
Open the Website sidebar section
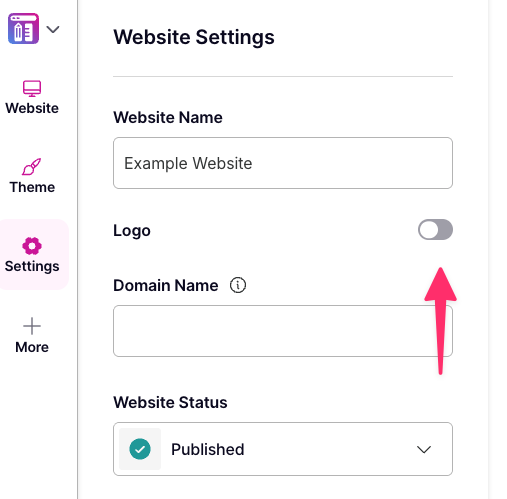coord(32,108)
